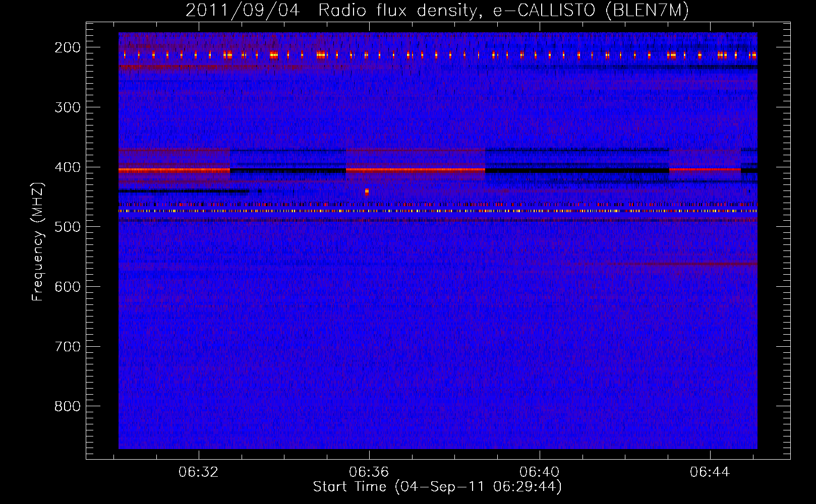Click the plot title '2011/09/04 Radio flux density'
The width and height of the screenshot is (816, 504).
click(331, 11)
